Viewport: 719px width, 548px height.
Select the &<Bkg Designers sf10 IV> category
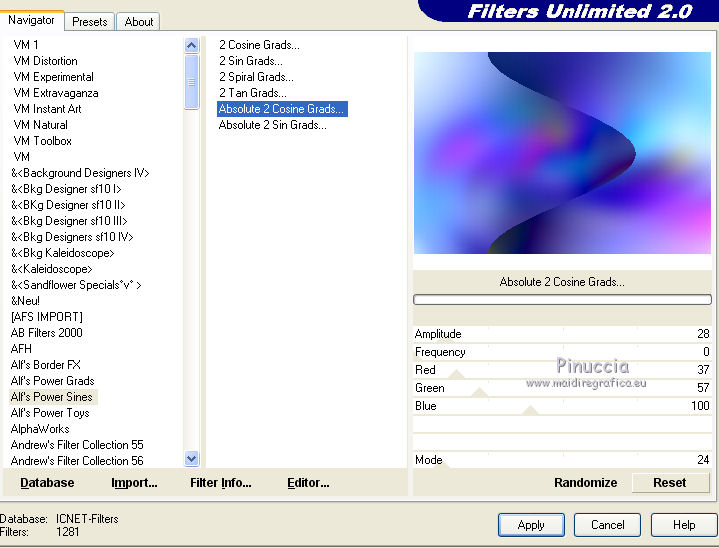[72, 237]
